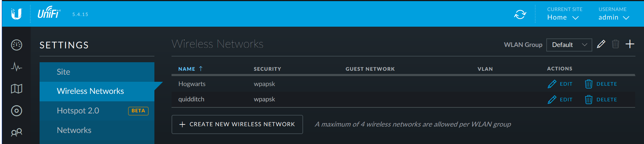Open the Clients people icon in sidebar
644x144 pixels.
coord(16,132)
